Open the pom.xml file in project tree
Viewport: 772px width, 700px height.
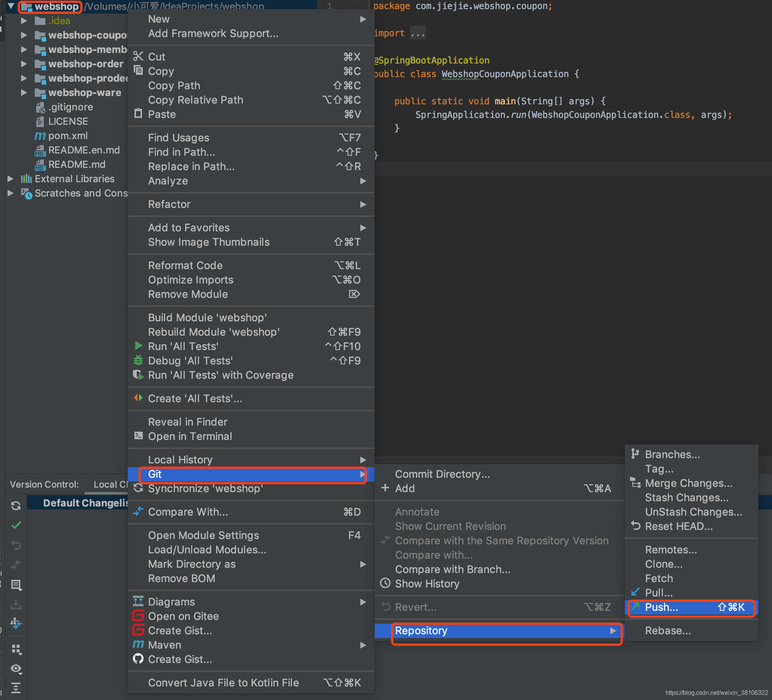[x=68, y=136]
